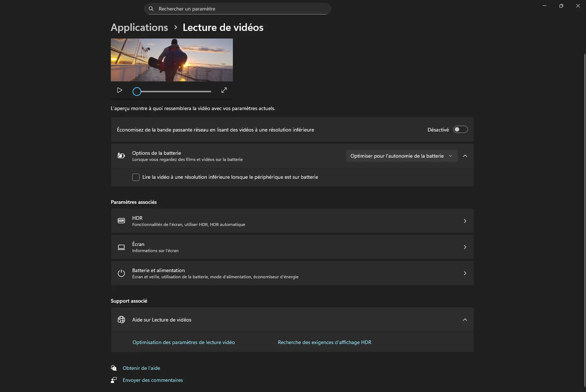The width and height of the screenshot is (586, 392).
Task: Click the Batterie et alimentation power icon
Action: 121,273
